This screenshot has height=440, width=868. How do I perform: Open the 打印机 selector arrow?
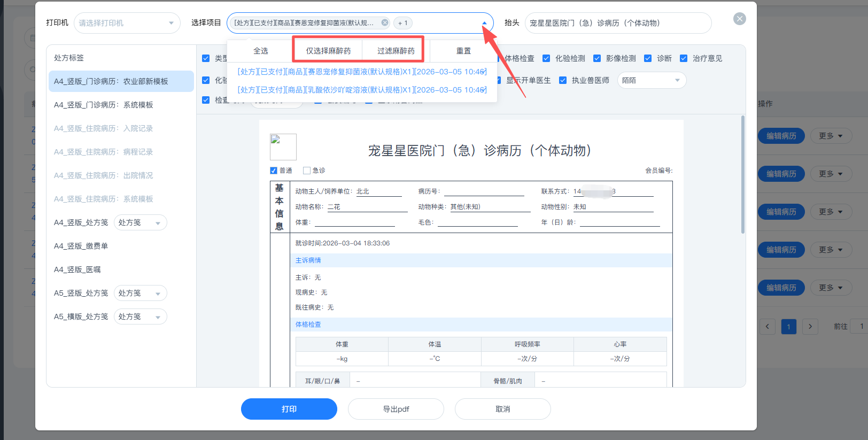coord(171,23)
